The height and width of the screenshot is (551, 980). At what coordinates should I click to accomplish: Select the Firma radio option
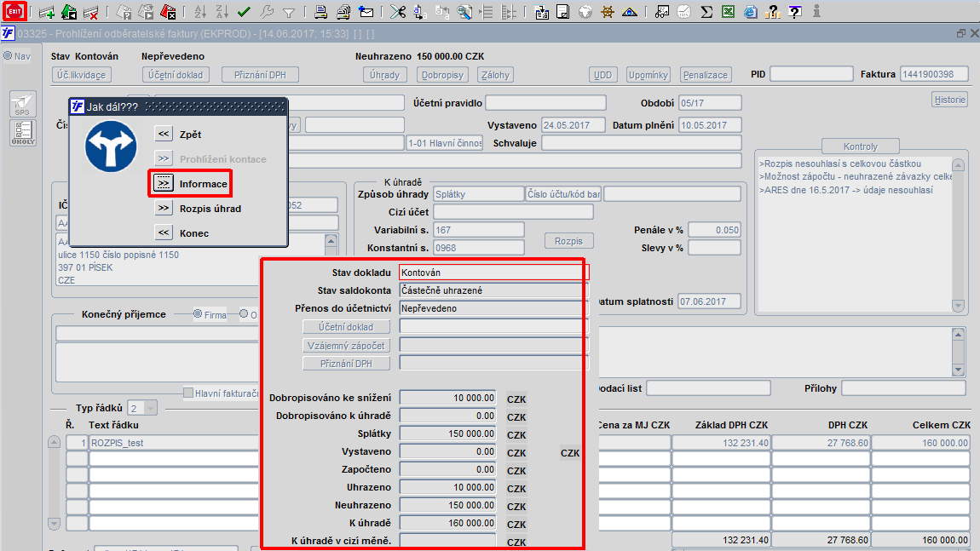point(199,314)
